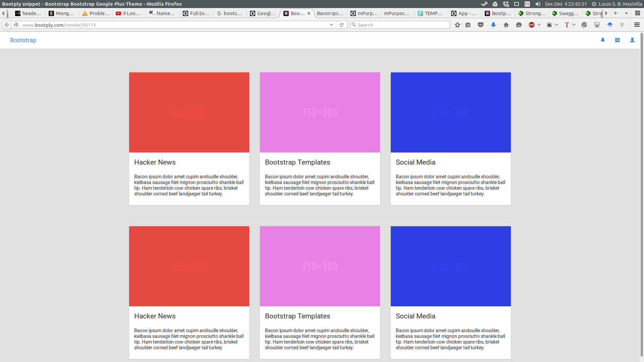Click the top-row Social Media heading
This screenshot has width=644, height=362.
point(416,162)
